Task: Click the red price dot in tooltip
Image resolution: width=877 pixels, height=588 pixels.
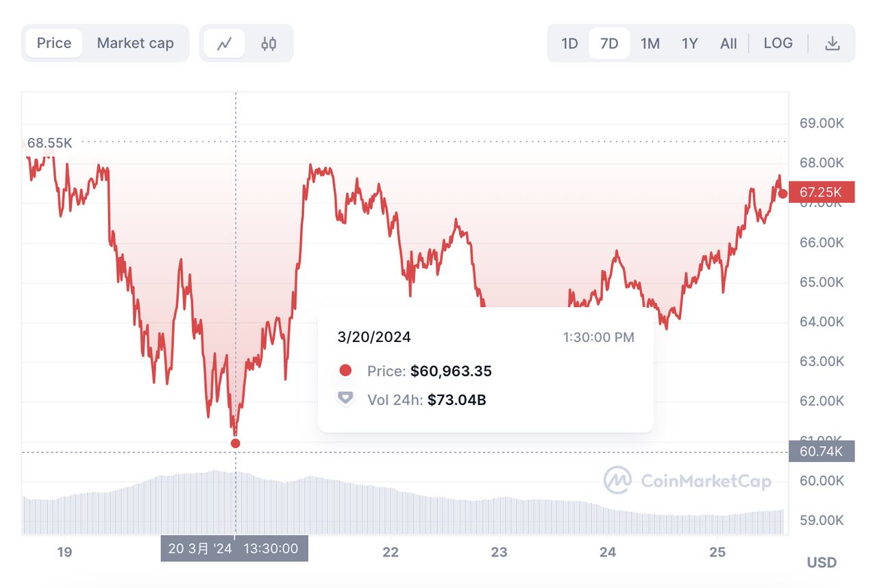Action: pos(345,371)
